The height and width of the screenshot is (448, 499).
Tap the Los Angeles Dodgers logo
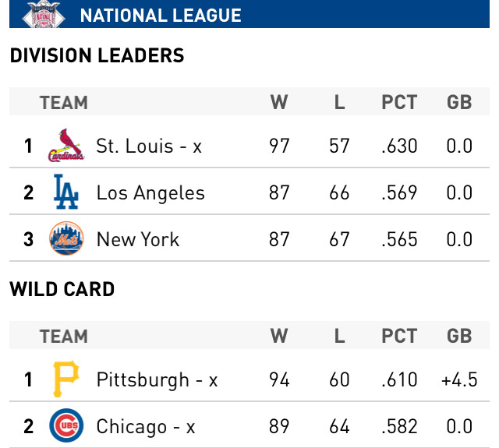pos(65,192)
